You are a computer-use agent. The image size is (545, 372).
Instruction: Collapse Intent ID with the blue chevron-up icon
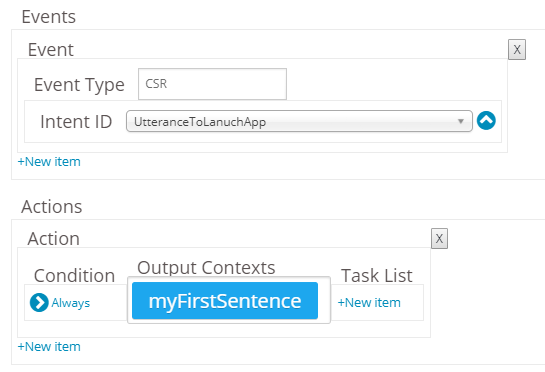coord(486,121)
